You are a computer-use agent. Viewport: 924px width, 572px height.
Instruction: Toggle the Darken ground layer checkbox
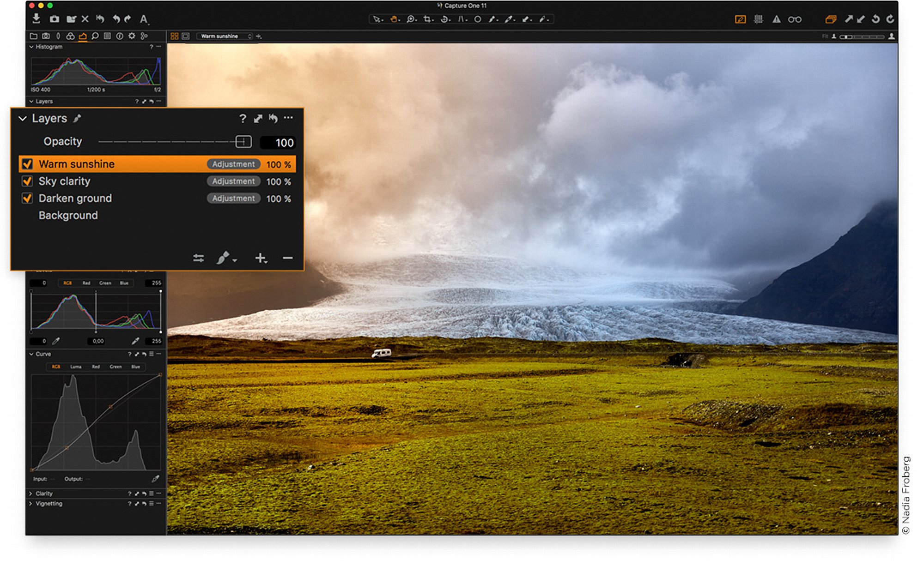(27, 198)
